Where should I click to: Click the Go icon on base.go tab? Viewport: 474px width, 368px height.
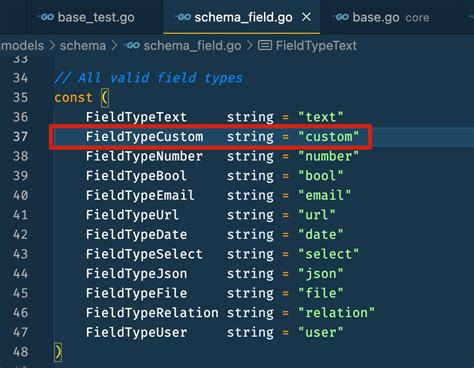coord(341,17)
